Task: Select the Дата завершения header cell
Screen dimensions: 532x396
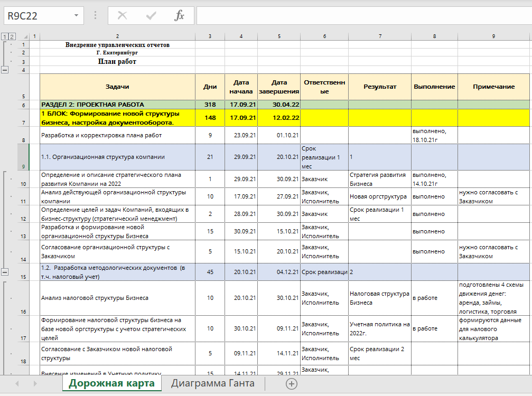Action: point(279,87)
